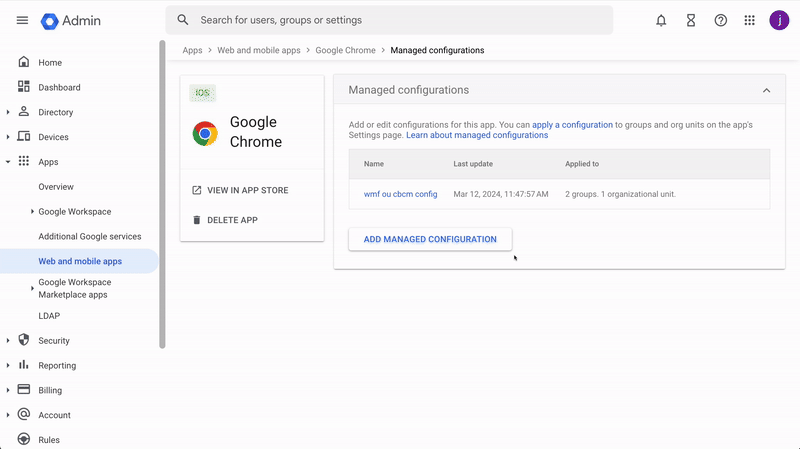The image size is (800, 449).
Task: Click the Google Admin logo
Action: [71, 21]
